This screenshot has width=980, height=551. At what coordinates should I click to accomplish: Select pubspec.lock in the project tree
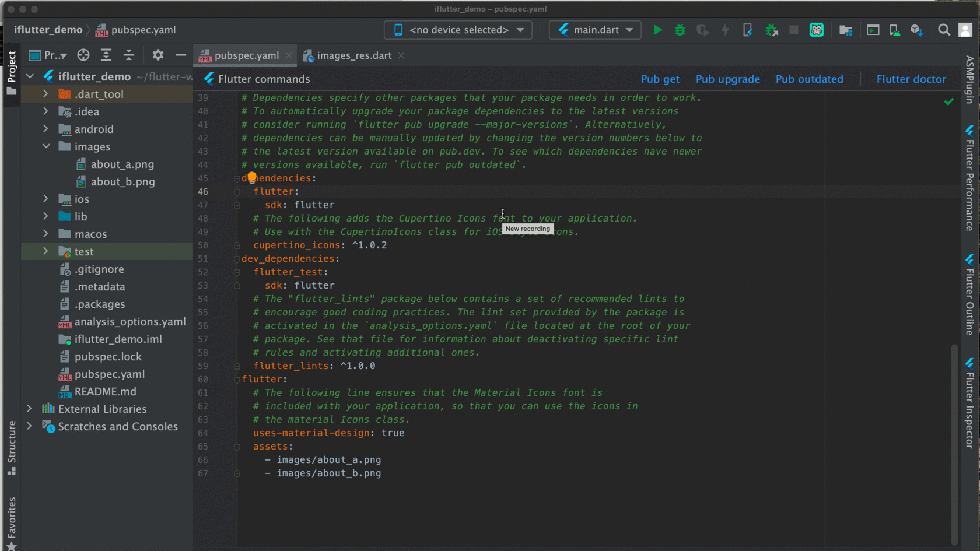pos(108,356)
